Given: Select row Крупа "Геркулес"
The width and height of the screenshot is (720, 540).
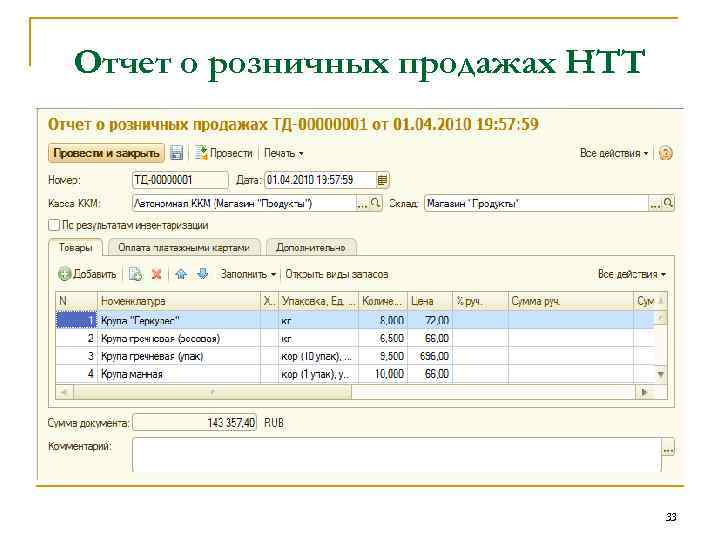Looking at the screenshot, I should coord(355,320).
